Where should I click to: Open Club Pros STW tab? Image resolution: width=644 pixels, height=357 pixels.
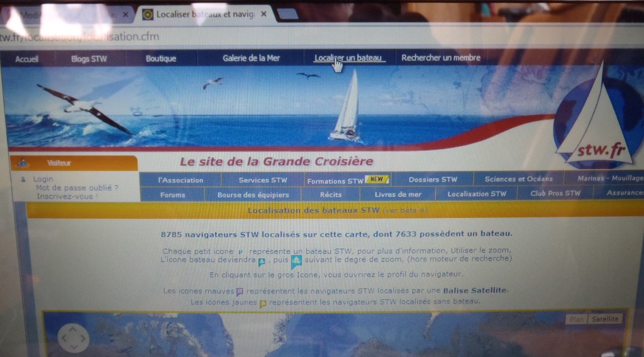coord(555,194)
